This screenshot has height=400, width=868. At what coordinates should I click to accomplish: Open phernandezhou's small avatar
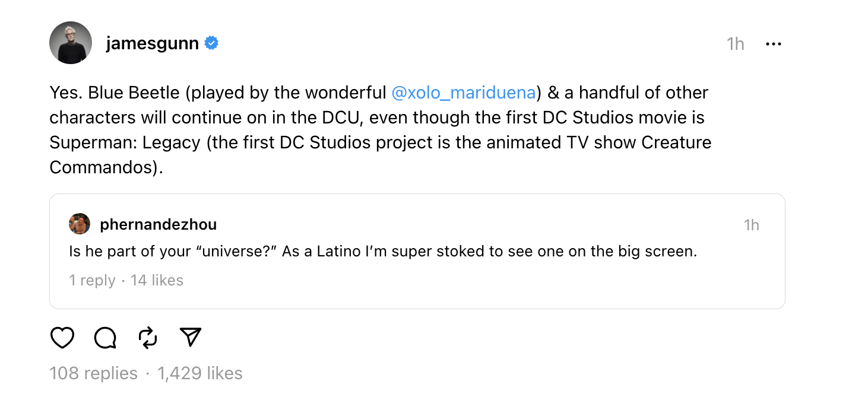(x=80, y=224)
